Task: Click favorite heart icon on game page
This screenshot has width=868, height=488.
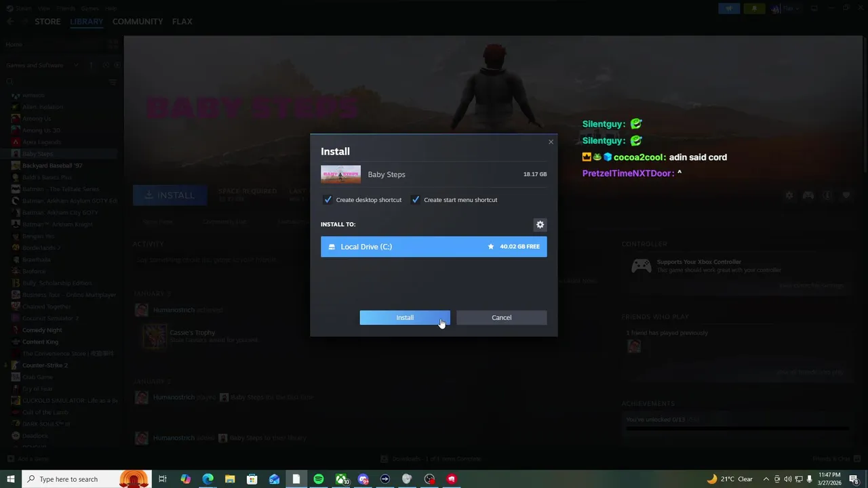Action: 846,195
